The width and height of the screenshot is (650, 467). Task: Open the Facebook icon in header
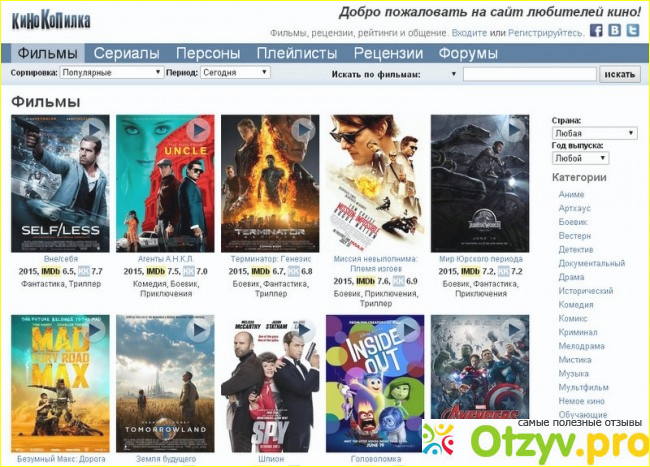tap(596, 31)
